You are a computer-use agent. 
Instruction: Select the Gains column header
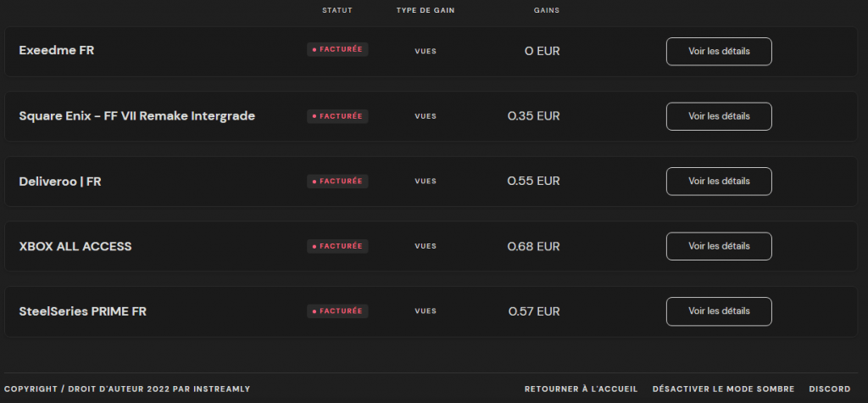click(546, 10)
